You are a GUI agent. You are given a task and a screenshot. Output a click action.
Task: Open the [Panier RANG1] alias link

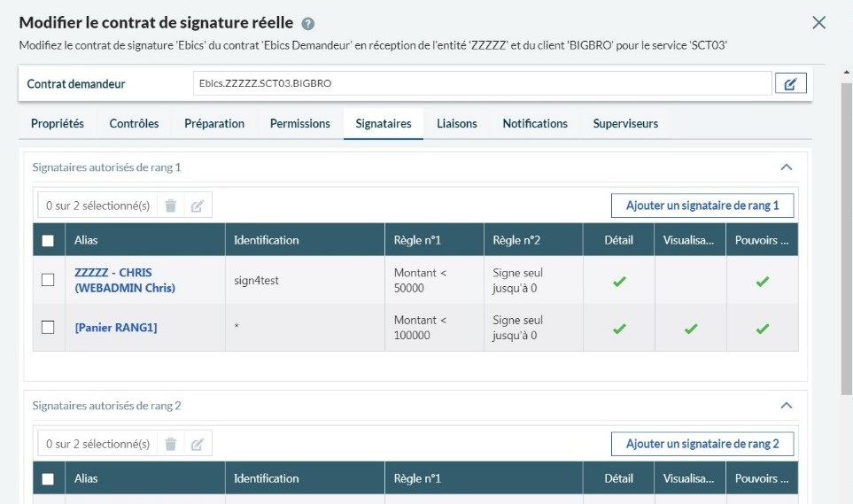point(116,328)
